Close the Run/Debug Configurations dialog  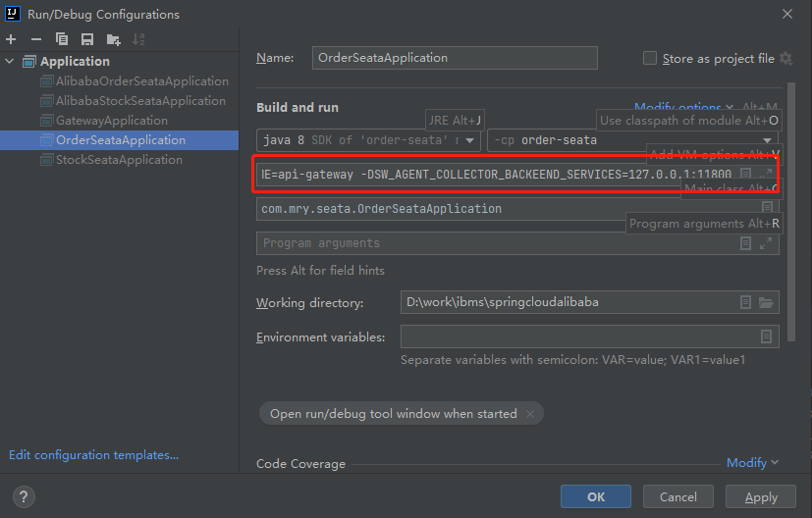pyautogui.click(x=787, y=14)
